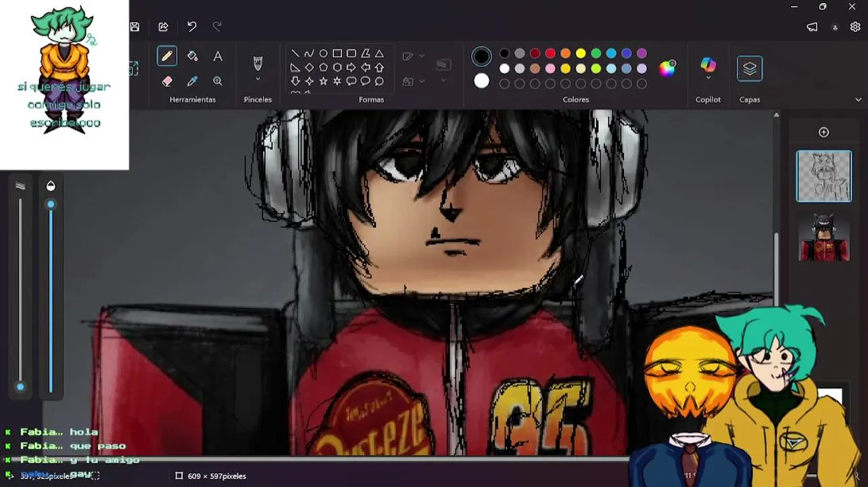Choose the Rounded rectangular callout shape
Viewport: 868px width, 487px height.
(x=352, y=81)
